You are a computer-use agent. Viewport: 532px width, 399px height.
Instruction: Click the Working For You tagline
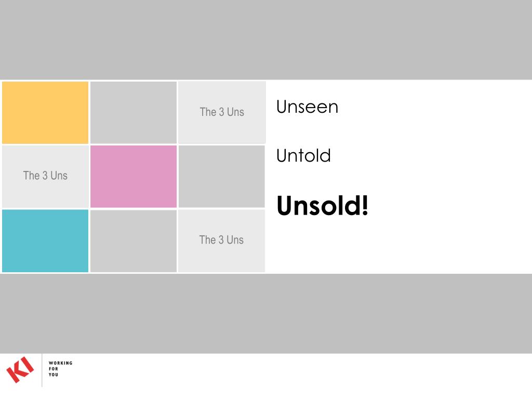[x=60, y=369]
